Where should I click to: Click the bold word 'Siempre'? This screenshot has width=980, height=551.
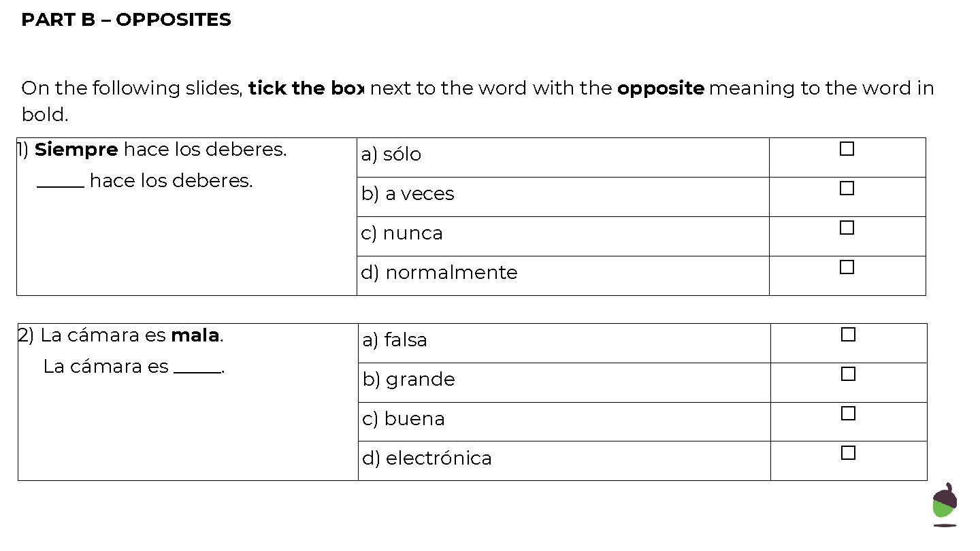(76, 150)
